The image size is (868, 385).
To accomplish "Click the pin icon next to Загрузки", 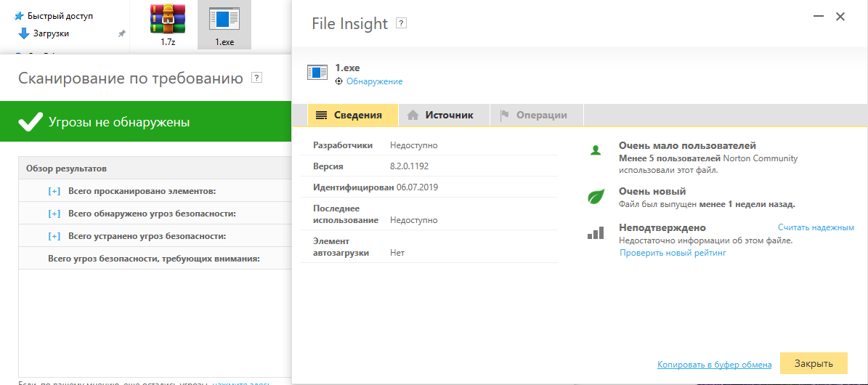I will coord(122,34).
